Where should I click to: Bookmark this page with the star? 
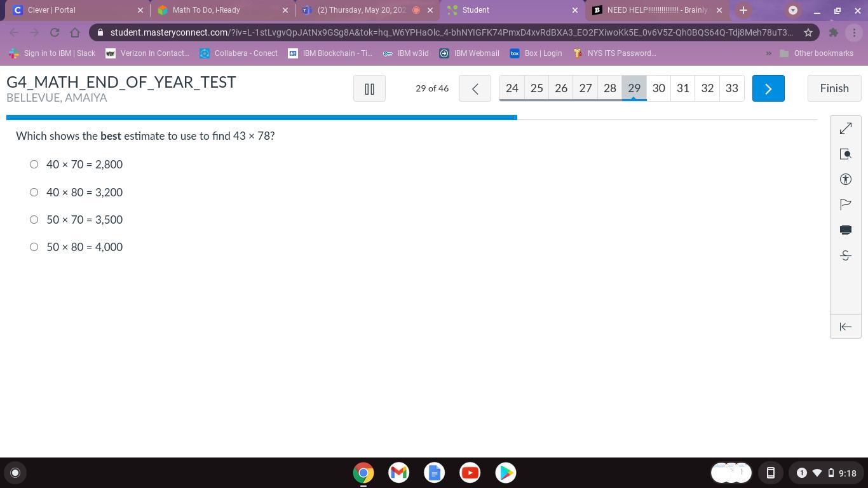pyautogui.click(x=808, y=32)
